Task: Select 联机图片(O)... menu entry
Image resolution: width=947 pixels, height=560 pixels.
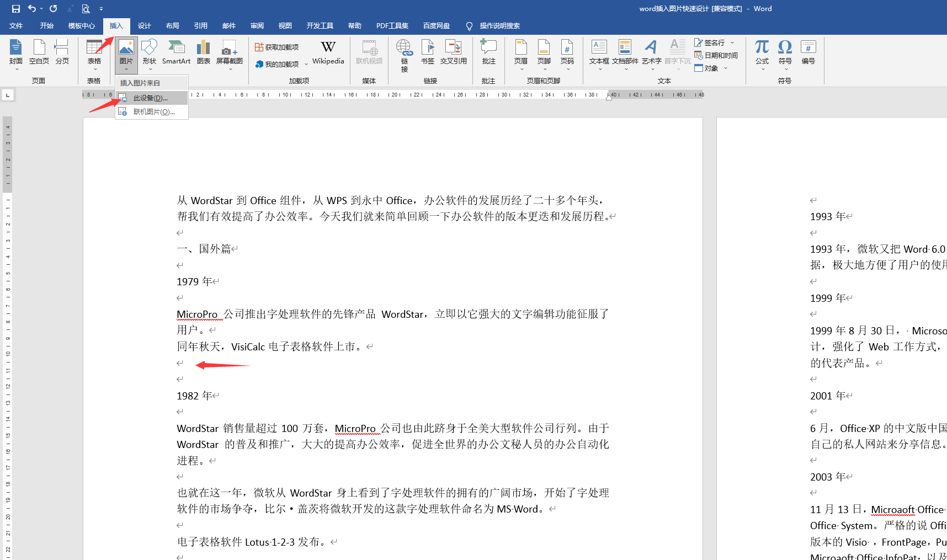Action: point(153,112)
